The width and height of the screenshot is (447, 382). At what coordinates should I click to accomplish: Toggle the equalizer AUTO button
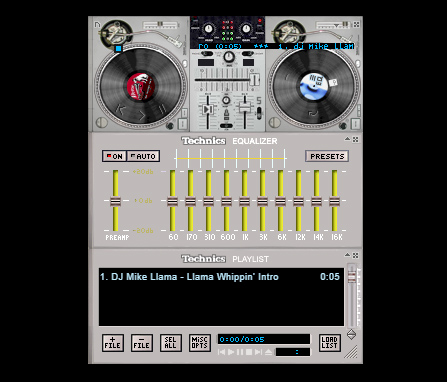[143, 156]
